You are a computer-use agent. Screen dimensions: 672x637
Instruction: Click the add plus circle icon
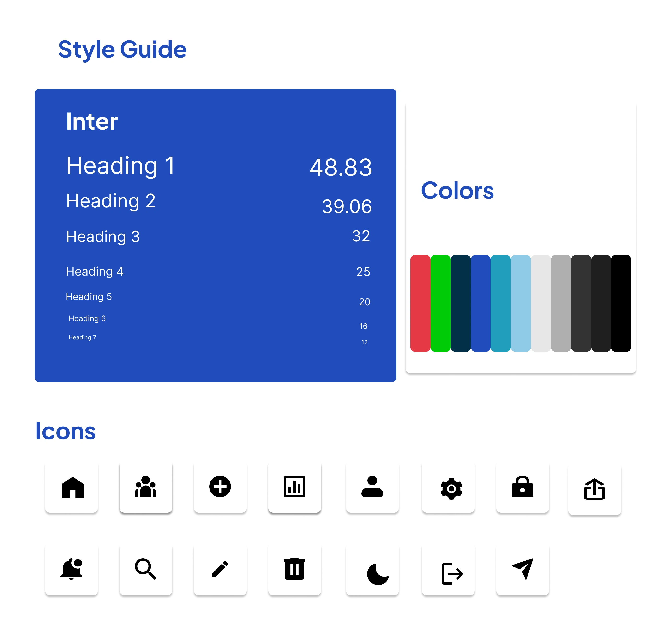tap(220, 487)
